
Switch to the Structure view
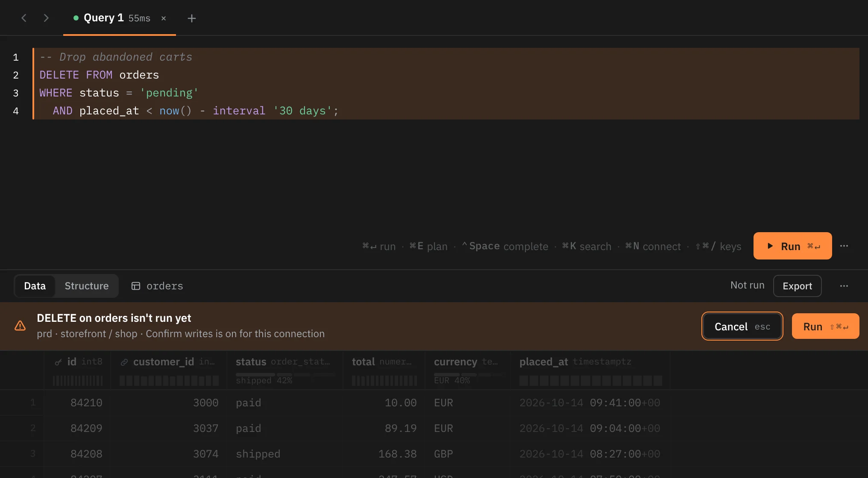87,286
